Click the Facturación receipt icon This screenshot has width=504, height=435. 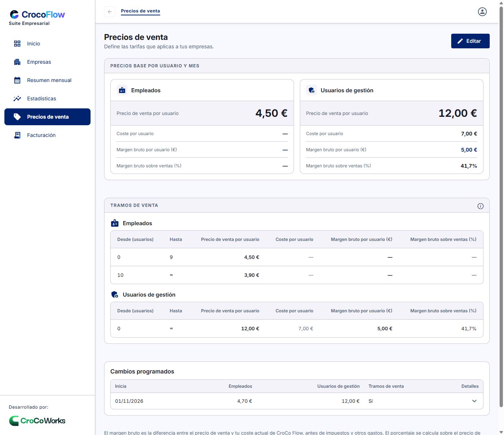point(17,135)
